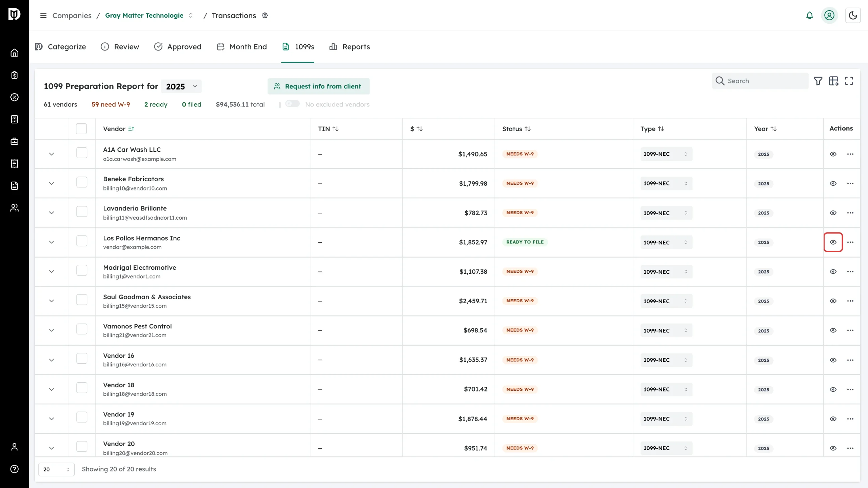Switch to the Month End tab

click(242, 47)
